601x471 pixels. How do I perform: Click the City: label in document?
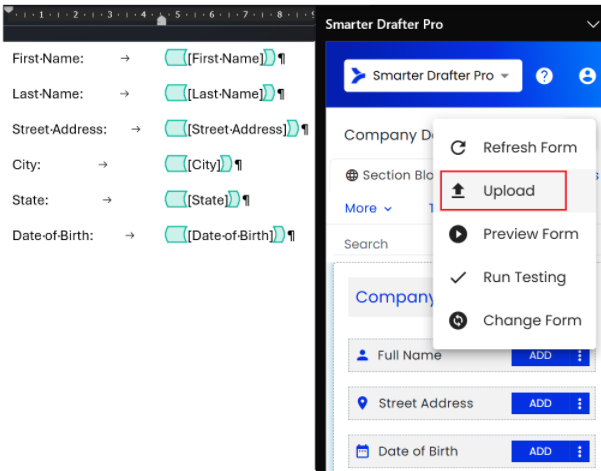click(26, 165)
